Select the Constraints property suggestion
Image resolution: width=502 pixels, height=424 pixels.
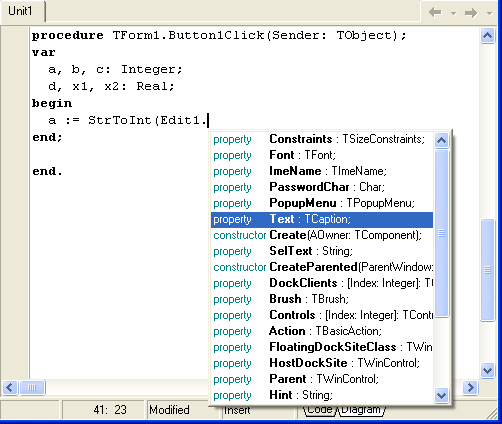point(322,139)
